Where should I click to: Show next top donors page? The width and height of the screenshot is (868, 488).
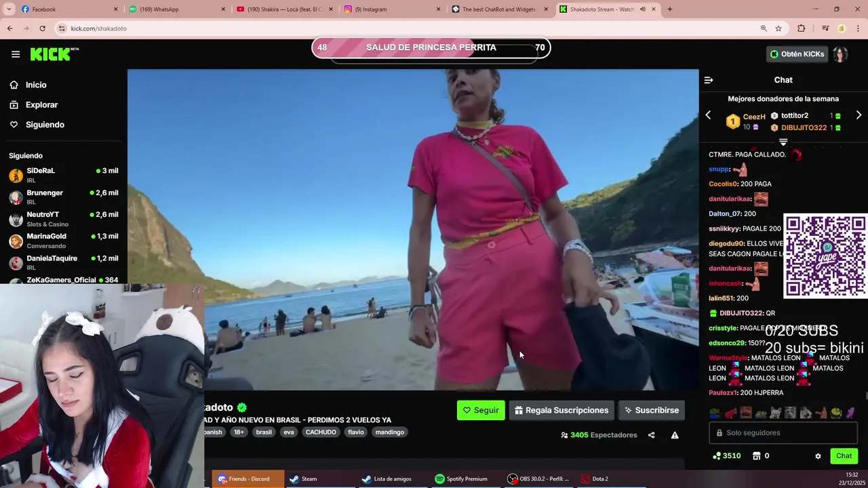coord(859,115)
